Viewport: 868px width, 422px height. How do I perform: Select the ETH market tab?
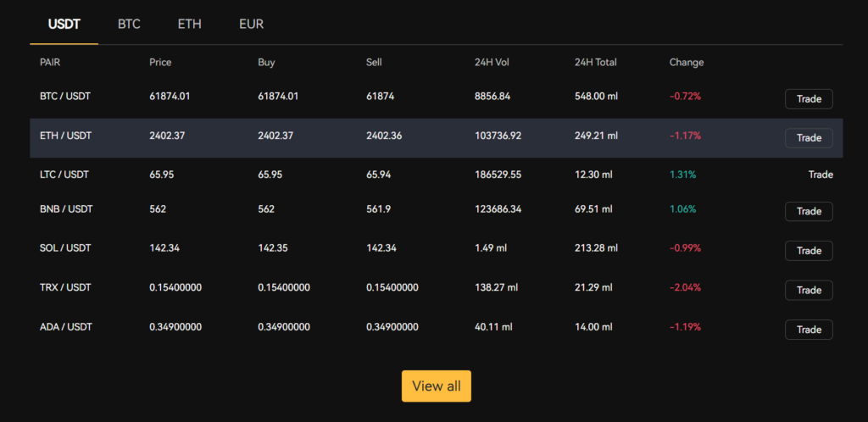(190, 24)
